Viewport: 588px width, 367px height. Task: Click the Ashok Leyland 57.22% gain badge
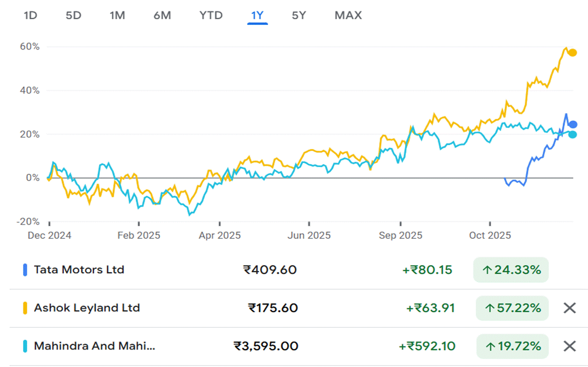[x=512, y=308]
